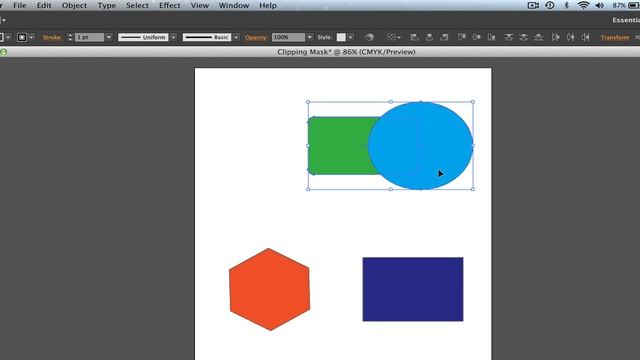Click Vertical Distribute Center icon

tap(524, 37)
